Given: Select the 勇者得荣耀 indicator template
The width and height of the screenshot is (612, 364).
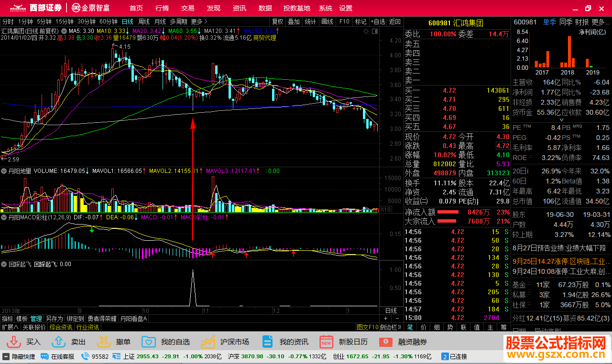Looking at the screenshot, I should pyautogui.click(x=101, y=319).
